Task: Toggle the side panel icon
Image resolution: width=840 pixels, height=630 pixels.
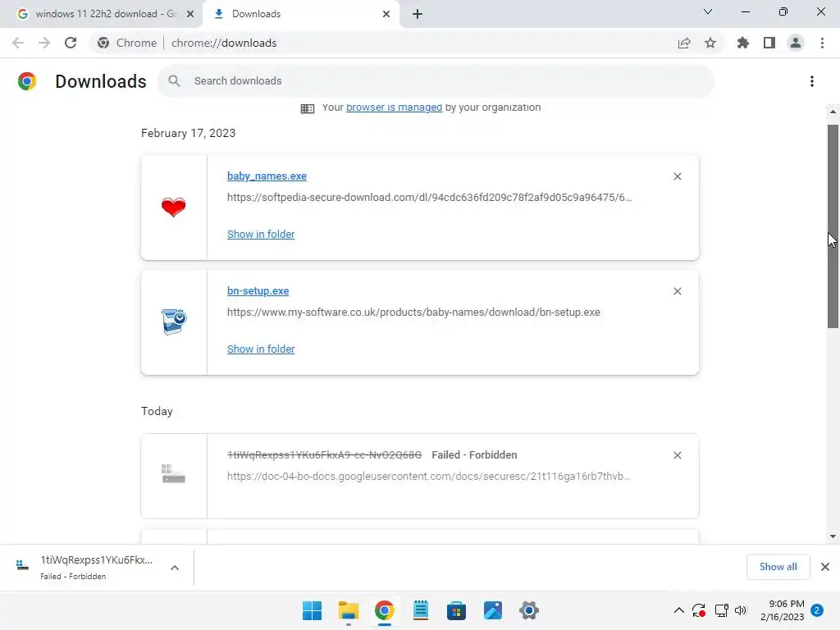Action: click(769, 43)
